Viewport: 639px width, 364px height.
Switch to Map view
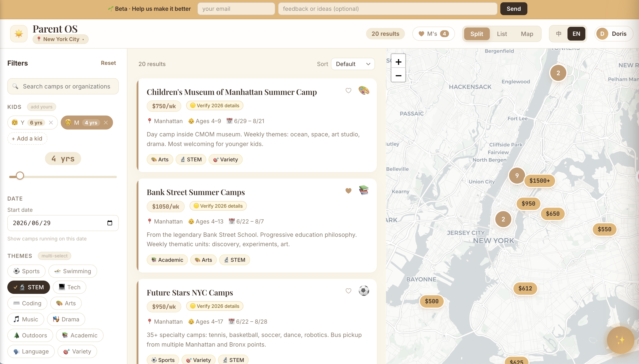pyautogui.click(x=527, y=34)
